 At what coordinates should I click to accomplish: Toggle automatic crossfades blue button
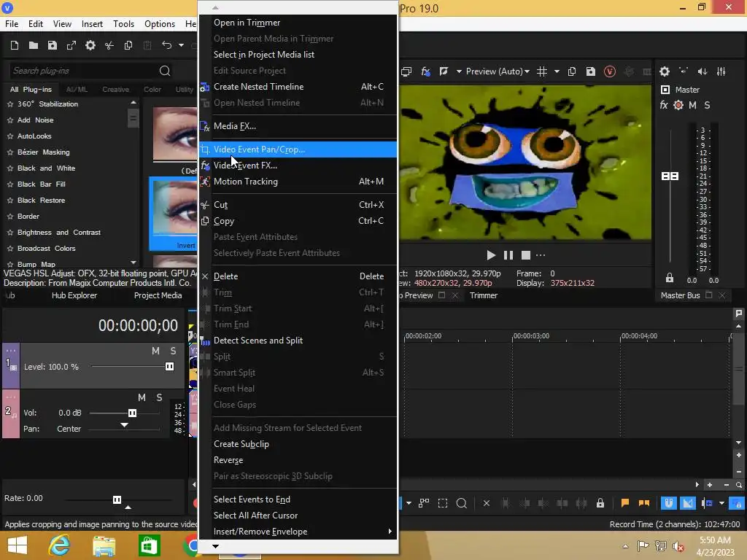[x=688, y=503]
